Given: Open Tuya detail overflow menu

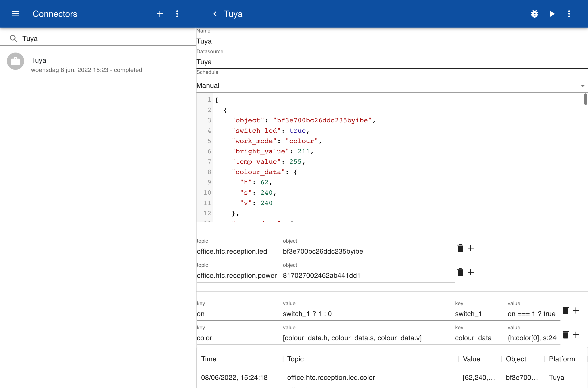Looking at the screenshot, I should pyautogui.click(x=569, y=14).
